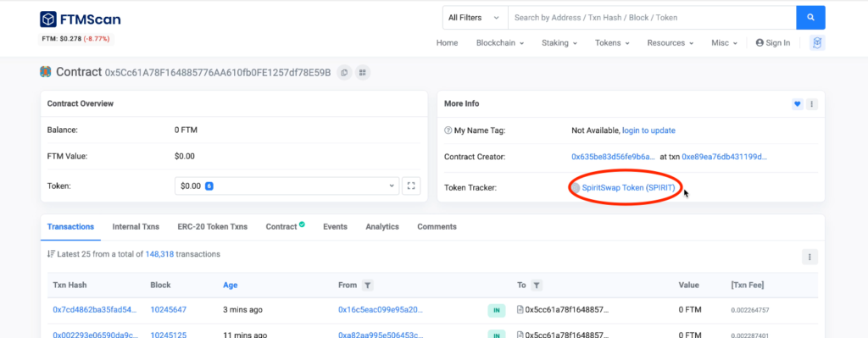Expand the Staking menu
This screenshot has height=338, width=868.
559,42
